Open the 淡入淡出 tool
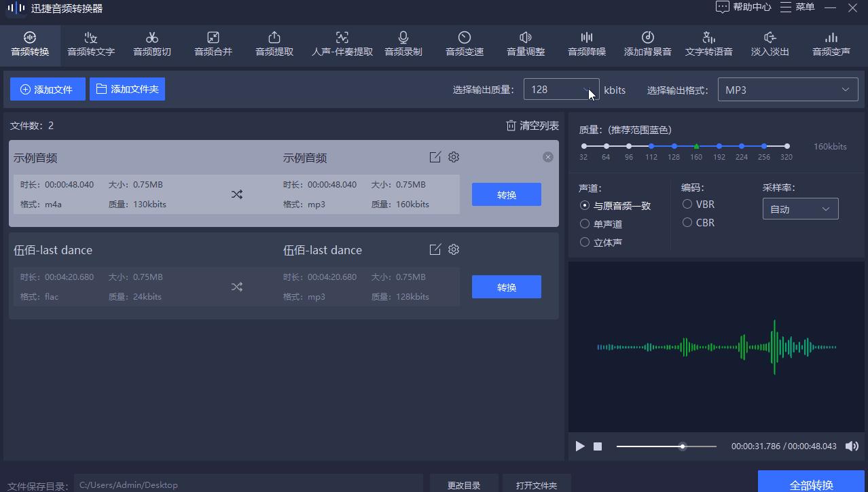The image size is (868, 492). pos(770,44)
